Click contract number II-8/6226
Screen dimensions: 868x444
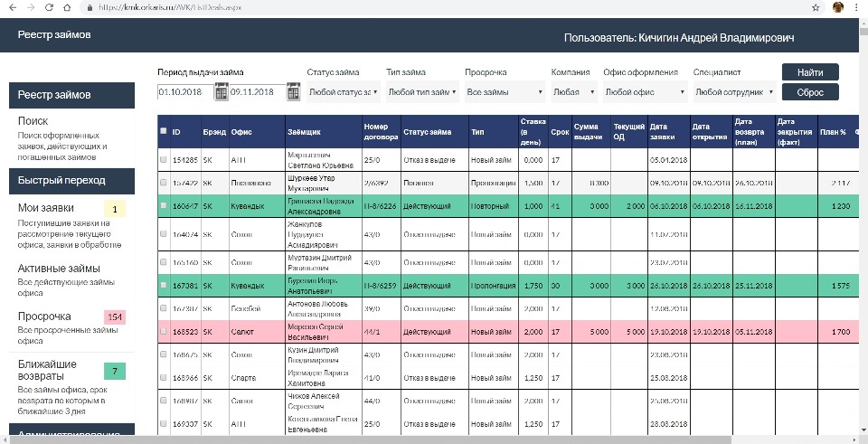(x=380, y=206)
